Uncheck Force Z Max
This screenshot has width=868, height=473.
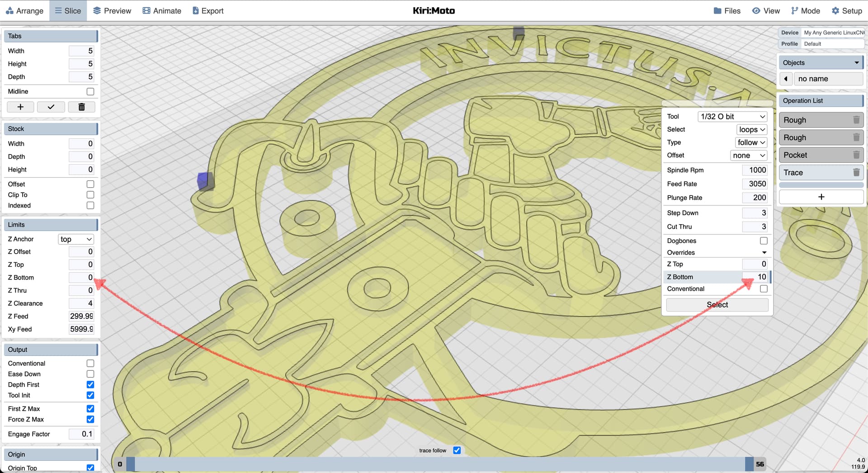(x=90, y=419)
